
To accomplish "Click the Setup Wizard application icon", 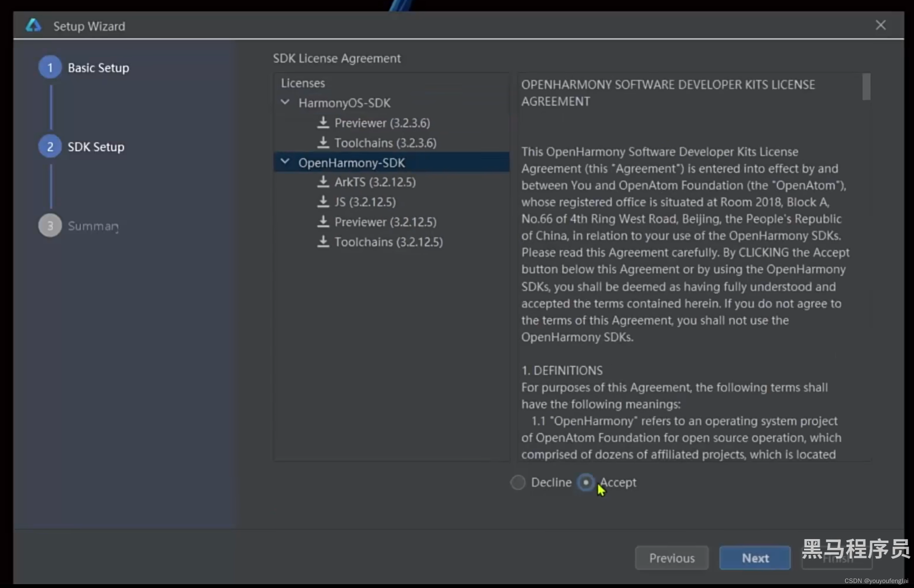I will coord(33,25).
